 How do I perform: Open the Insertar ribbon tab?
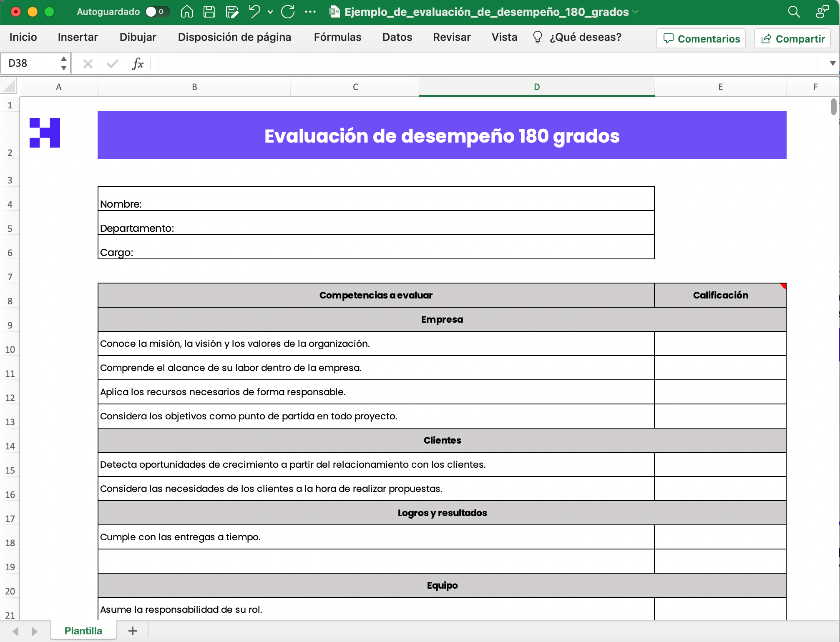(78, 37)
